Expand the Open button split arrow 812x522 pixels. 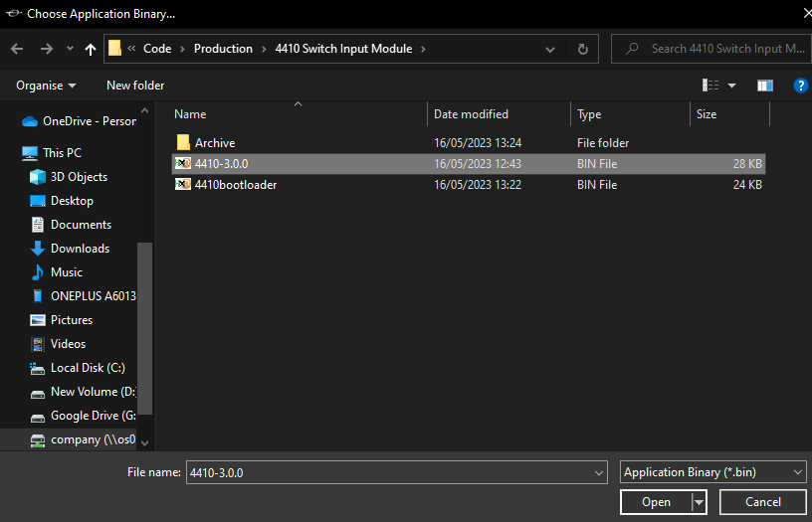point(700,502)
